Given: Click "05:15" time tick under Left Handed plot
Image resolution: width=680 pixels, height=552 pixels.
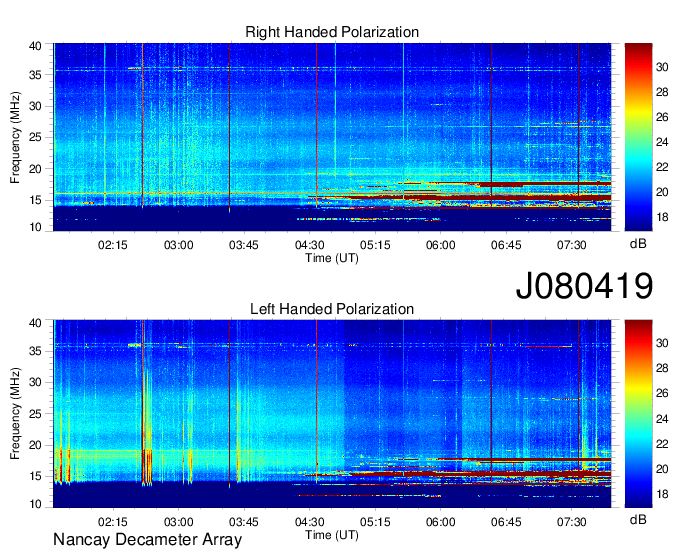Looking at the screenshot, I should click(375, 522).
